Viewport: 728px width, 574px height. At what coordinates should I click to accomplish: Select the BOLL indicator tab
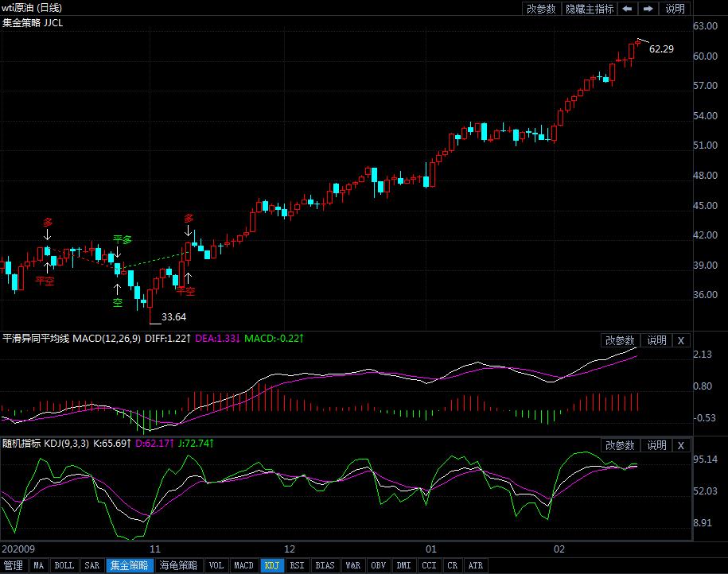(64, 566)
